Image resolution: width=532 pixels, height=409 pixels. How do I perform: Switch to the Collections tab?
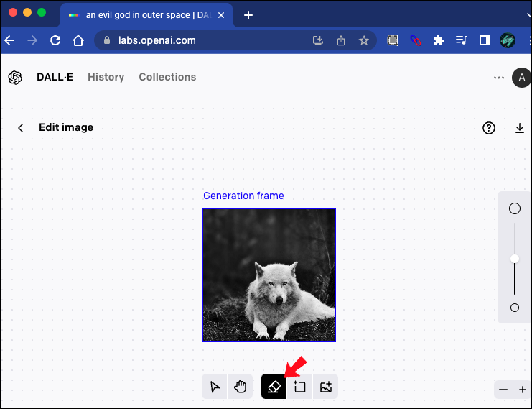coord(167,77)
